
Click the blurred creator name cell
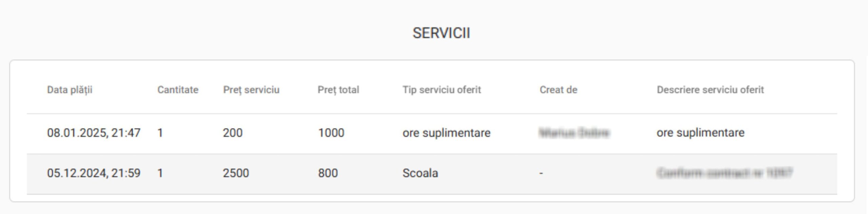tap(574, 133)
